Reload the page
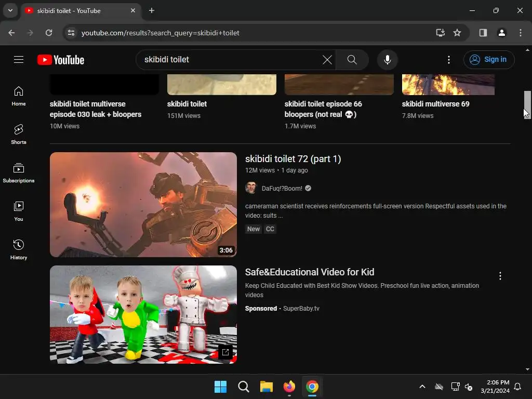 [x=49, y=33]
